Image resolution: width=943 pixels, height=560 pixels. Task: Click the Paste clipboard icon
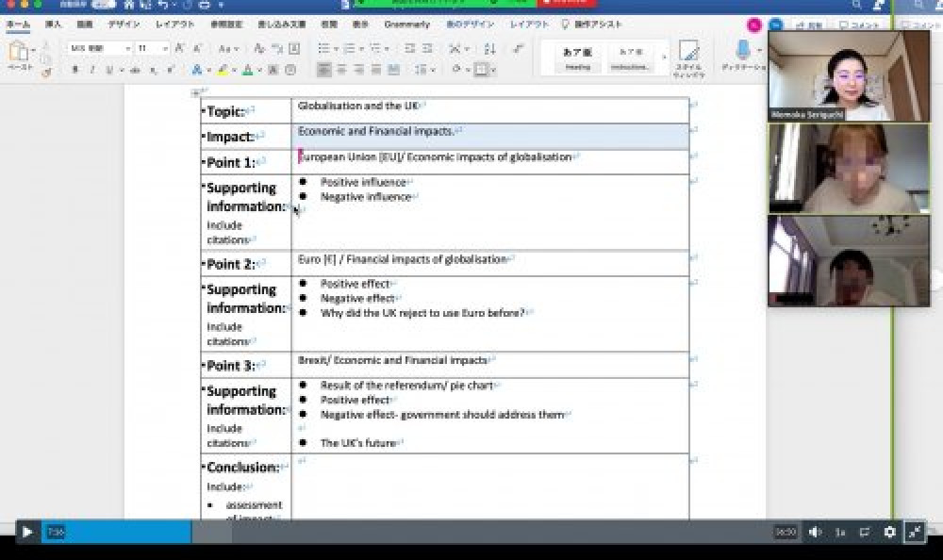point(19,52)
